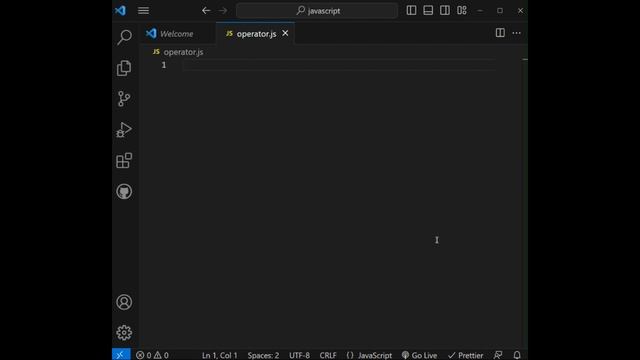Close the operator.js tab
Screen dimensions: 640x360
click(285, 33)
